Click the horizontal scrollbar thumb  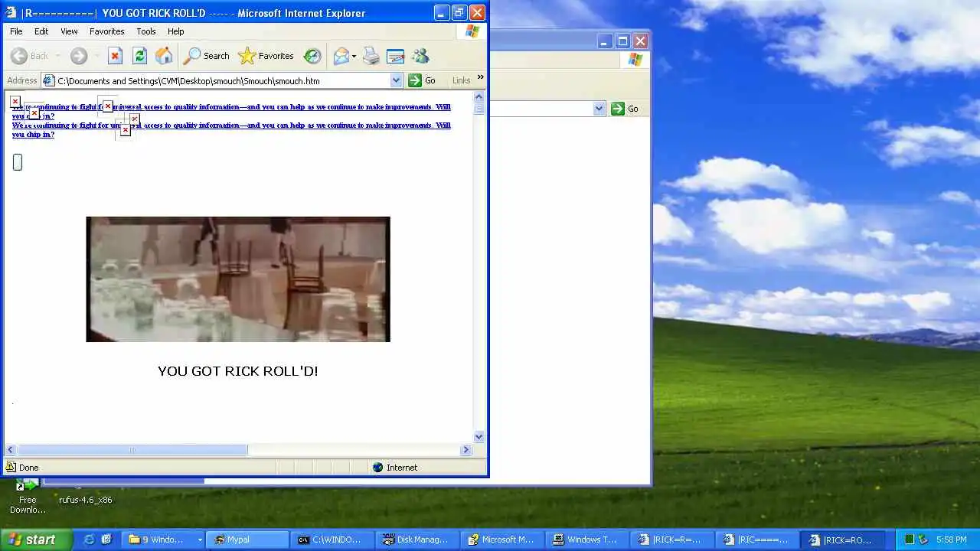[132, 450]
